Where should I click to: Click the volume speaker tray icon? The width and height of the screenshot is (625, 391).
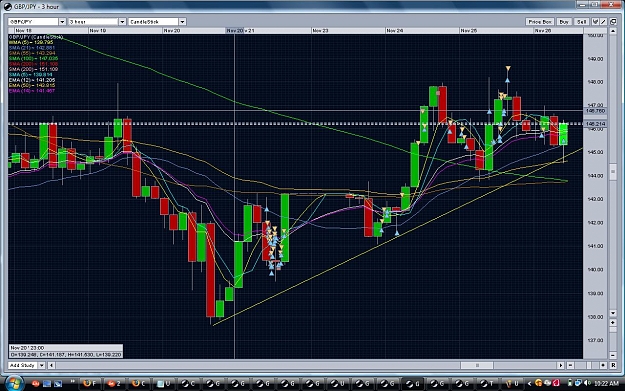[588, 383]
